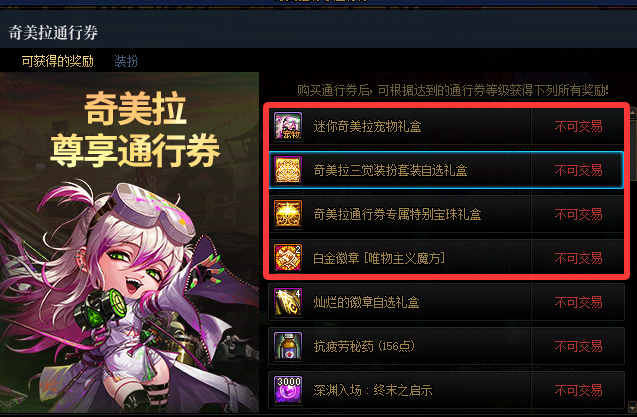Click the 奇美拉三觉装扮套装自选礼盒 icon
Screen dimensions: 637x417
[x=288, y=170]
